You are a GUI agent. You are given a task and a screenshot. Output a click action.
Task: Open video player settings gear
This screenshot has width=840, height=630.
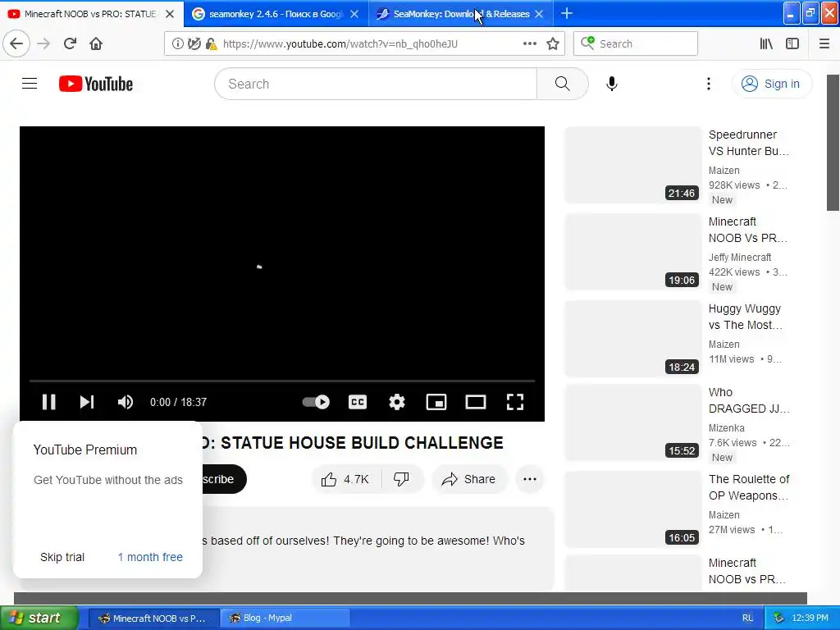tap(396, 402)
